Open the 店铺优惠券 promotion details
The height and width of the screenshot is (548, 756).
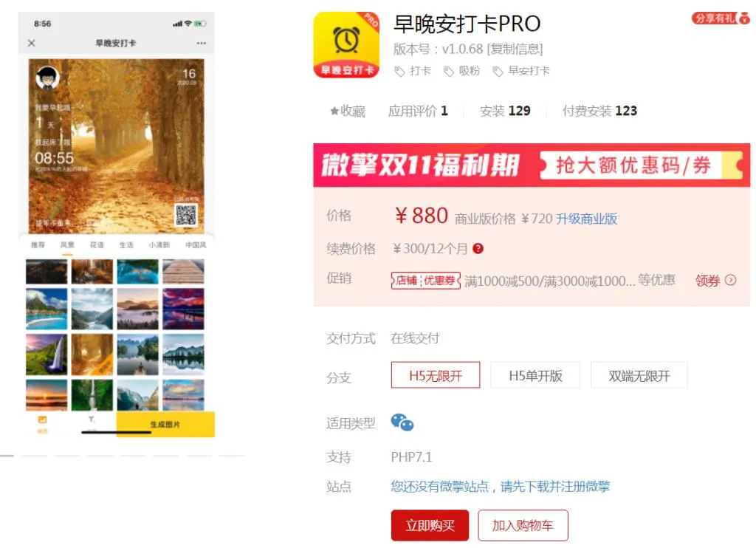pyautogui.click(x=425, y=280)
